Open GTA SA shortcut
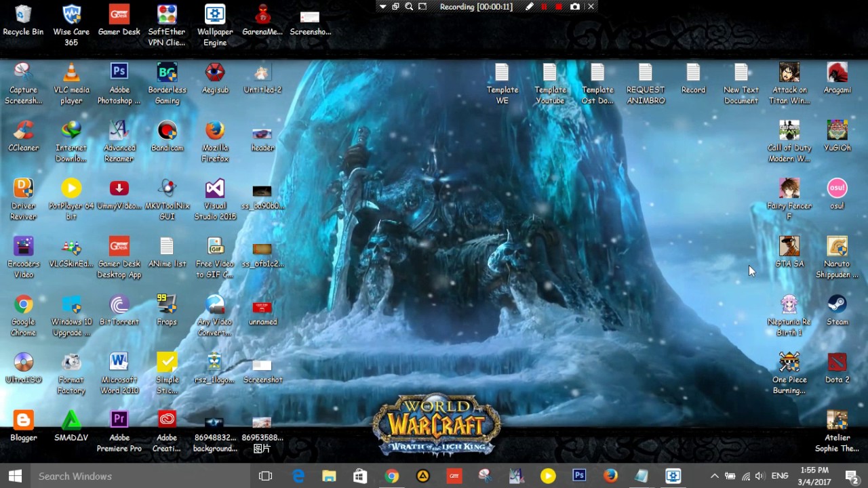The width and height of the screenshot is (868, 488). coord(789,252)
